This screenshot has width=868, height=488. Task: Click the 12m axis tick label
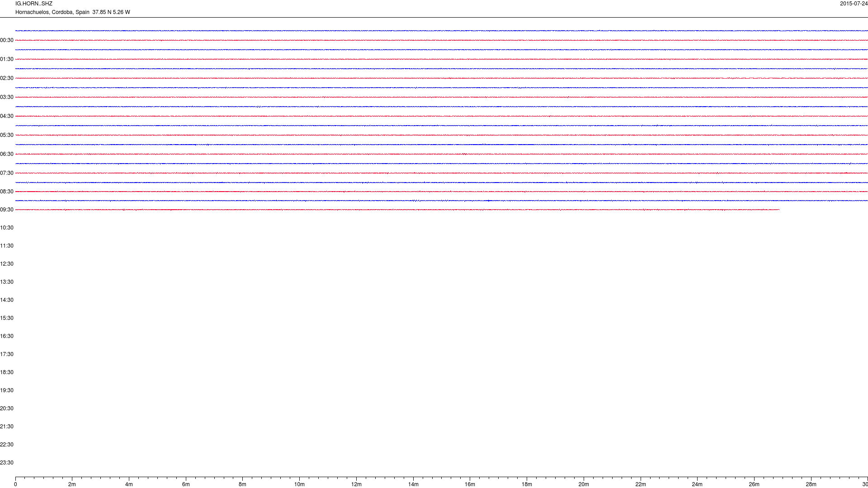tap(356, 484)
